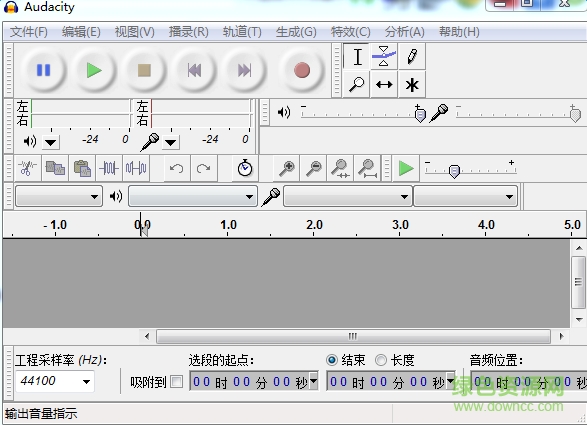The width and height of the screenshot is (587, 425).
Task: Select the 结束 radio button
Action: pos(332,360)
